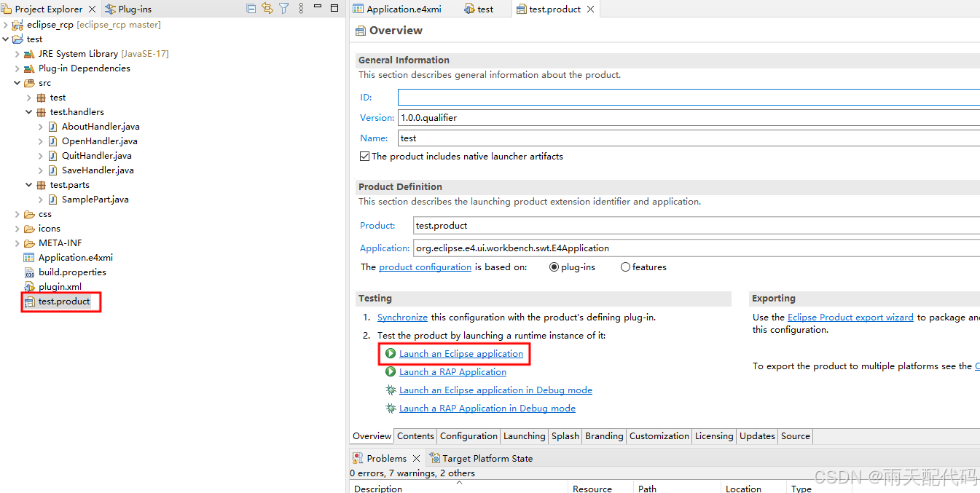
Task: Click 'Launch a RAP Application' link
Action: tap(452, 372)
